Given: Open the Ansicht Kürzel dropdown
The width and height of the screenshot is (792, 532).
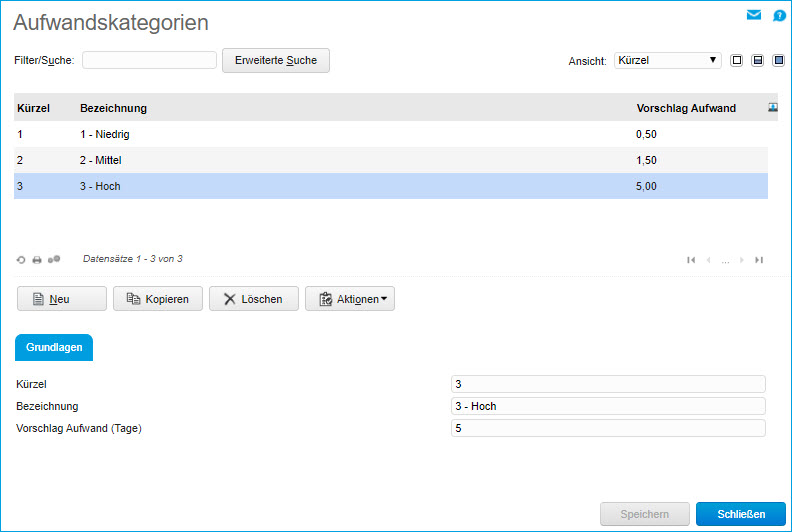Looking at the screenshot, I should (668, 61).
